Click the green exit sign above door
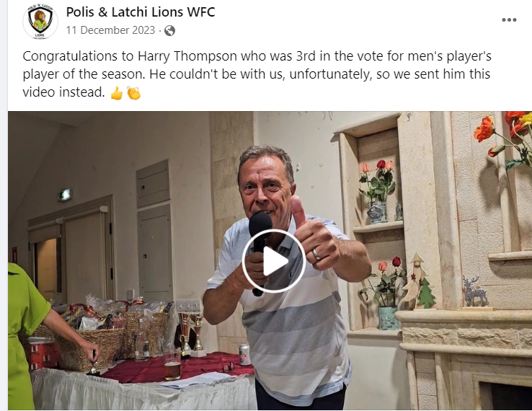Viewport: 532px width, 411px height. point(65,195)
